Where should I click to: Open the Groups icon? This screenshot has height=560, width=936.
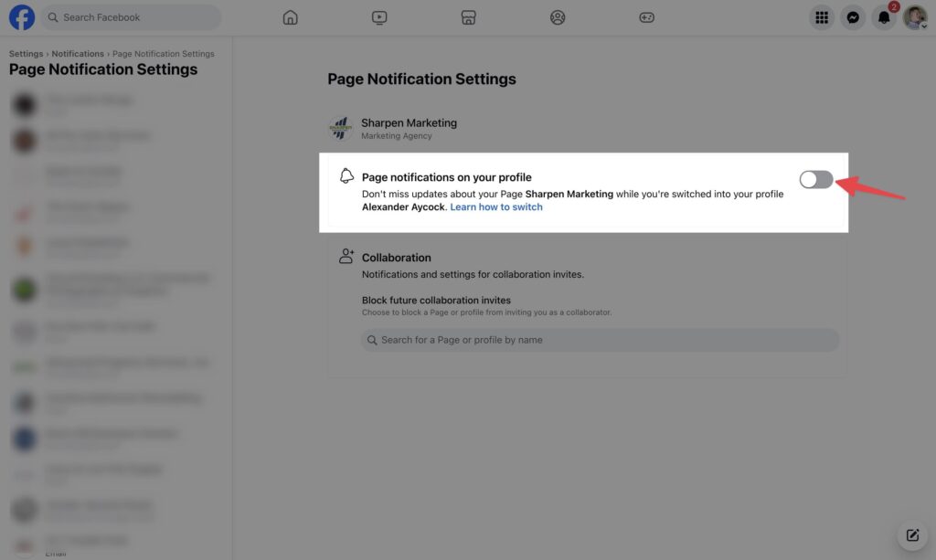(x=558, y=17)
